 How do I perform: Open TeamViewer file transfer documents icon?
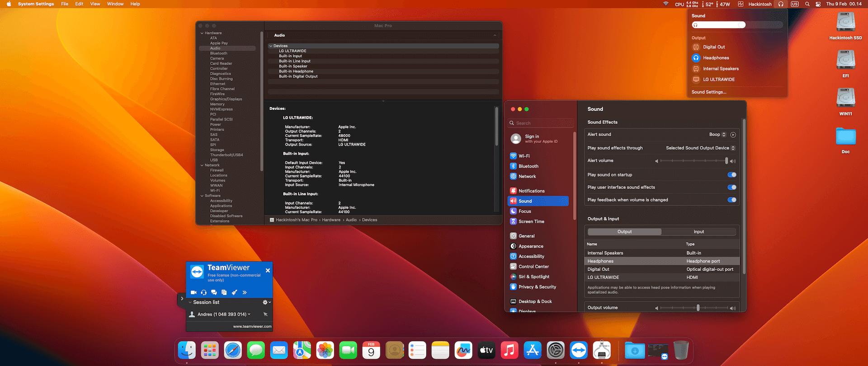coord(224,292)
